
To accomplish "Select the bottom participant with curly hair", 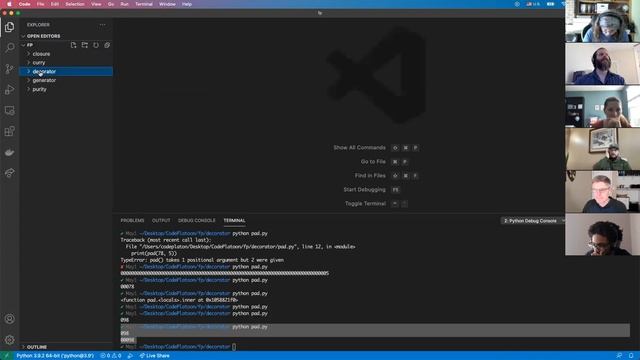I will tap(602, 235).
